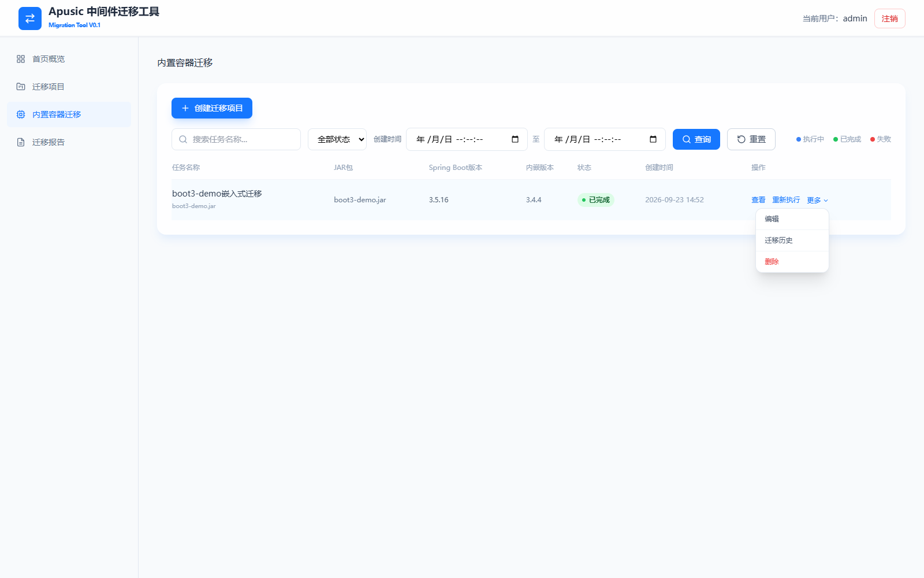Click the 已完成 status badge in the row
This screenshot has height=578, width=924.
tap(596, 200)
